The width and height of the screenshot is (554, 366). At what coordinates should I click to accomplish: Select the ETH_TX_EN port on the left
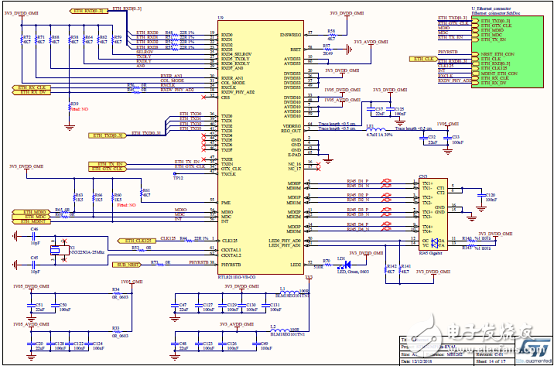tap(107, 164)
